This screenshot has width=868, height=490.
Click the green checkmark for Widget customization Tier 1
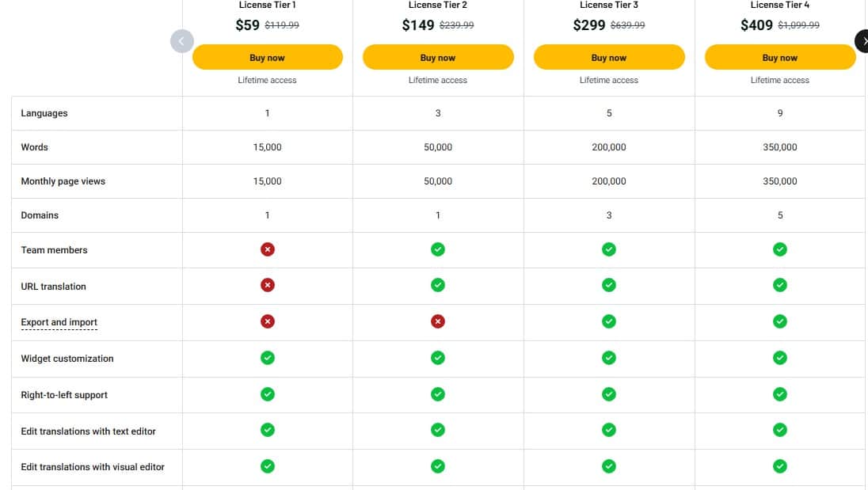point(267,358)
